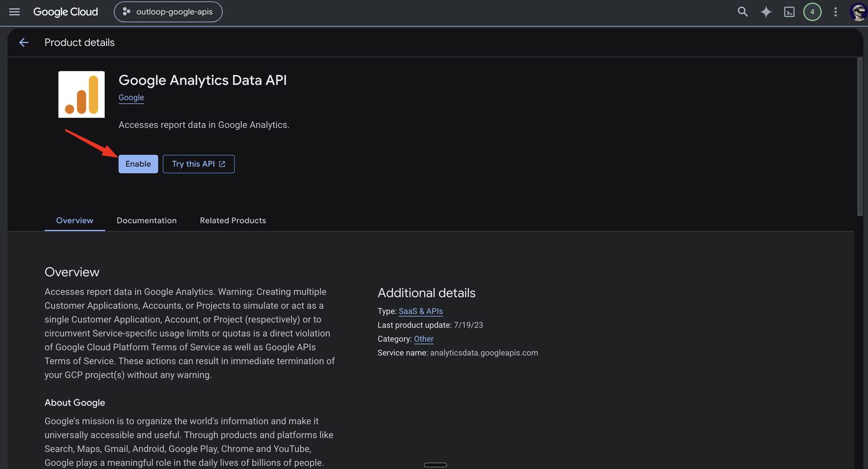This screenshot has width=868, height=469.
Task: Enable the Google Analytics Data API
Action: coord(138,164)
